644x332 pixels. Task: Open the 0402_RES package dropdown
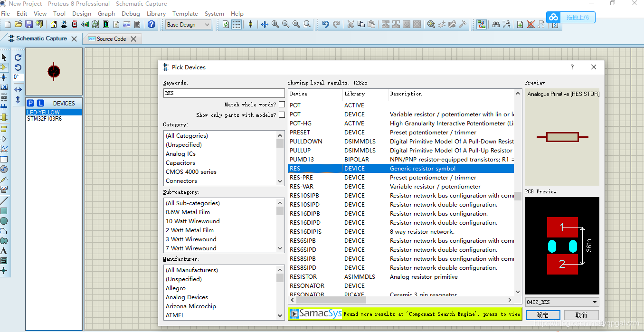[562, 302]
